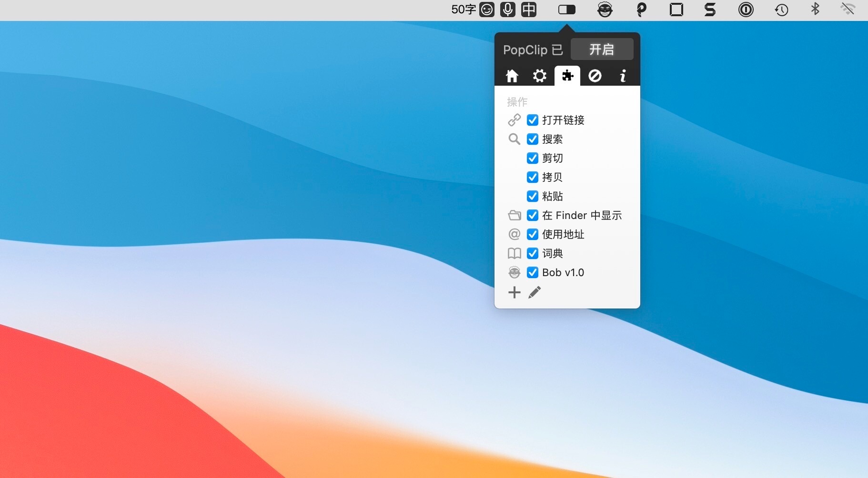
Task: Open the Excluded Apps tab
Action: (595, 76)
